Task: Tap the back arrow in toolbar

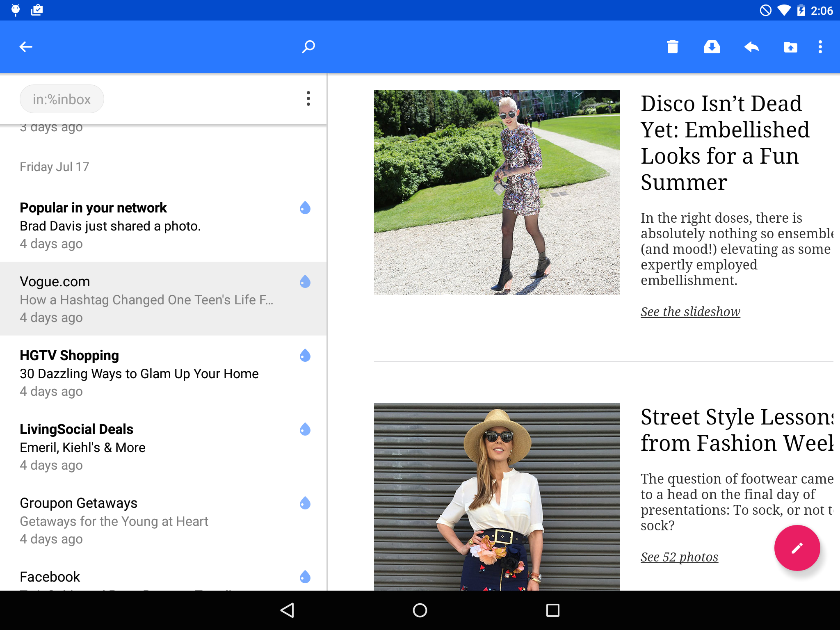Action: pyautogui.click(x=25, y=47)
